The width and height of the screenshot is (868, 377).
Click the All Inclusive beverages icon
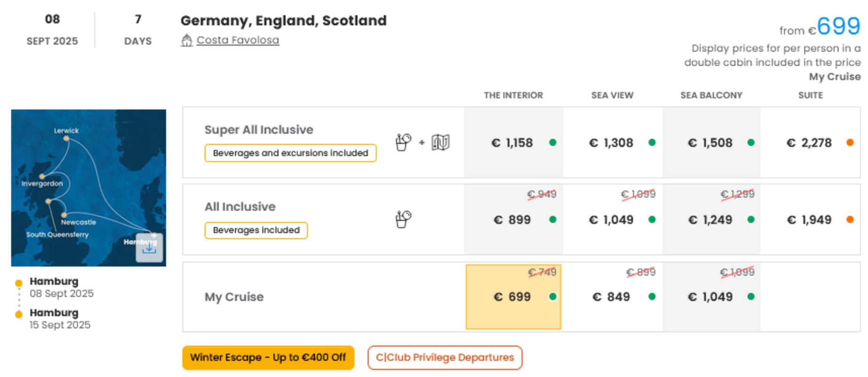coord(403,220)
